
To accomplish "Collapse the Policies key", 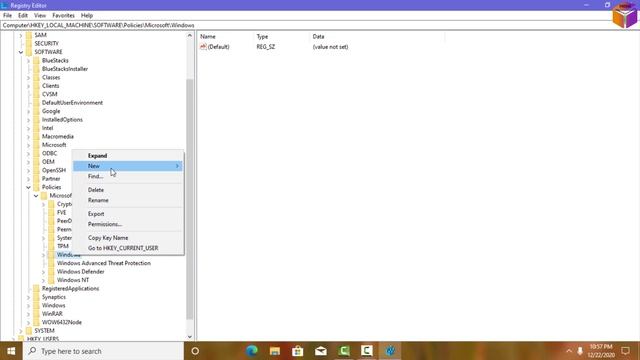I will [29, 187].
